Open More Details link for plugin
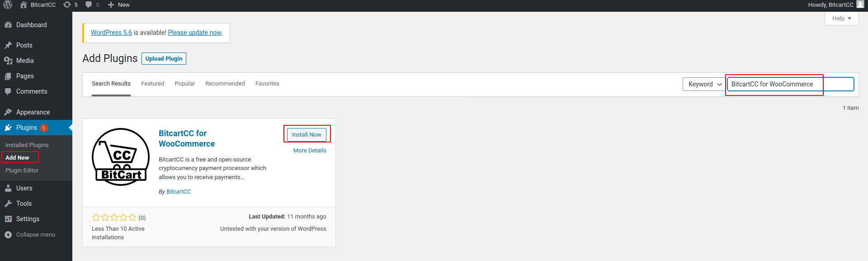The height and width of the screenshot is (261, 868). click(x=310, y=151)
